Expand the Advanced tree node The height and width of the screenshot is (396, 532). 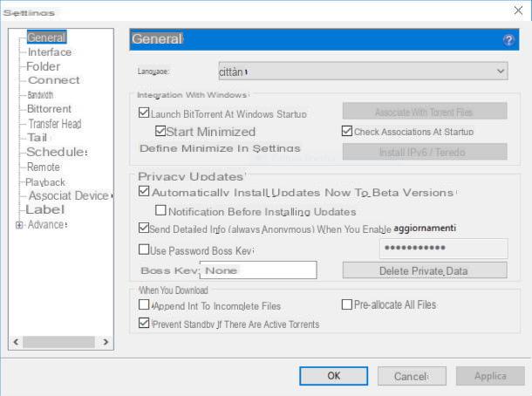[x=19, y=225]
